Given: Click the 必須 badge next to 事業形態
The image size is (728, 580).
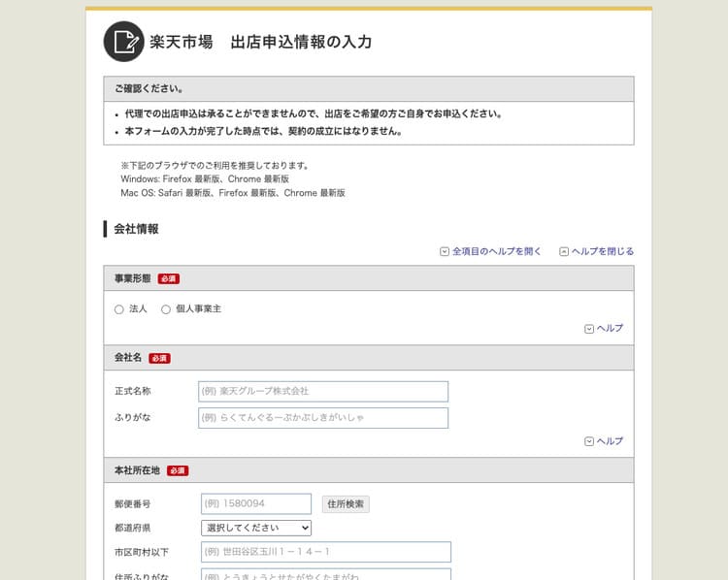Looking at the screenshot, I should point(169,279).
